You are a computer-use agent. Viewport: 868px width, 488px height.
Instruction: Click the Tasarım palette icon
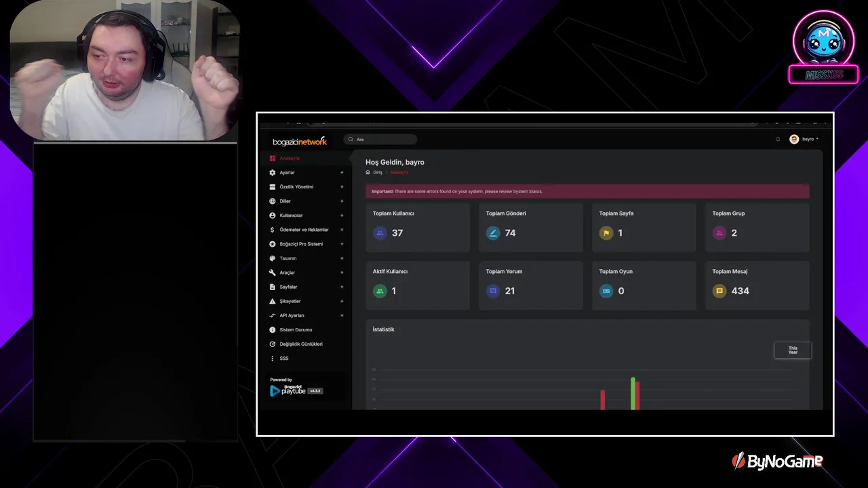pos(273,258)
